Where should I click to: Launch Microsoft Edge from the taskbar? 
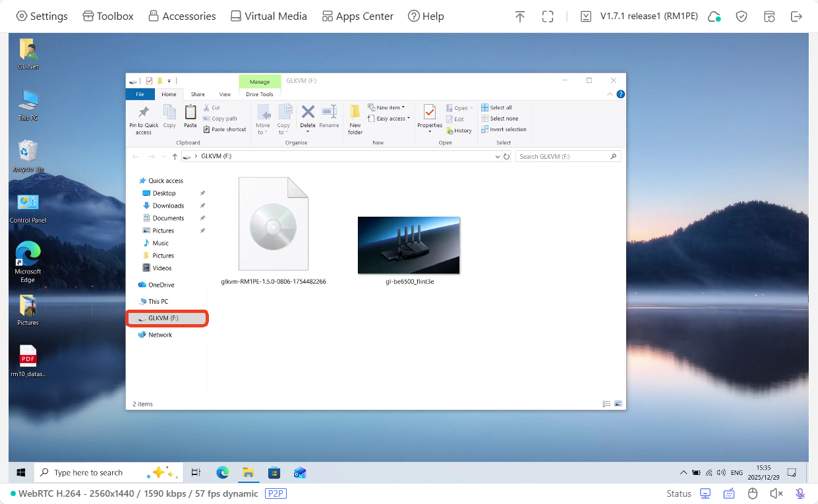[x=222, y=472]
